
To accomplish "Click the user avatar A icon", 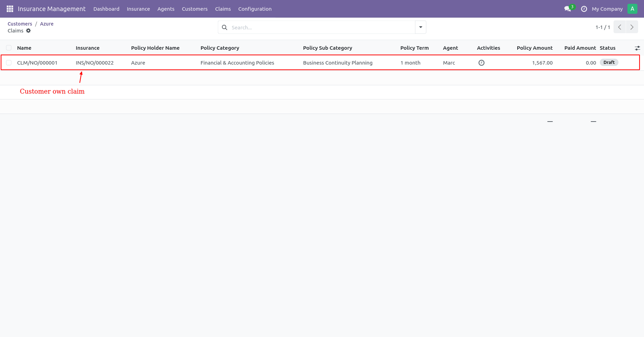I will point(632,9).
